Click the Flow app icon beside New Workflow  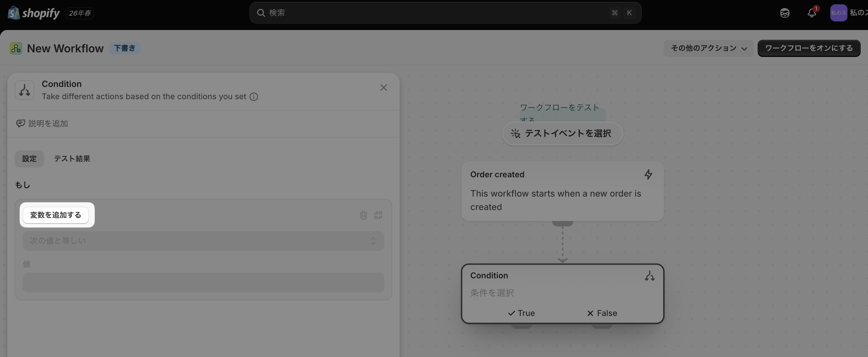click(x=16, y=48)
